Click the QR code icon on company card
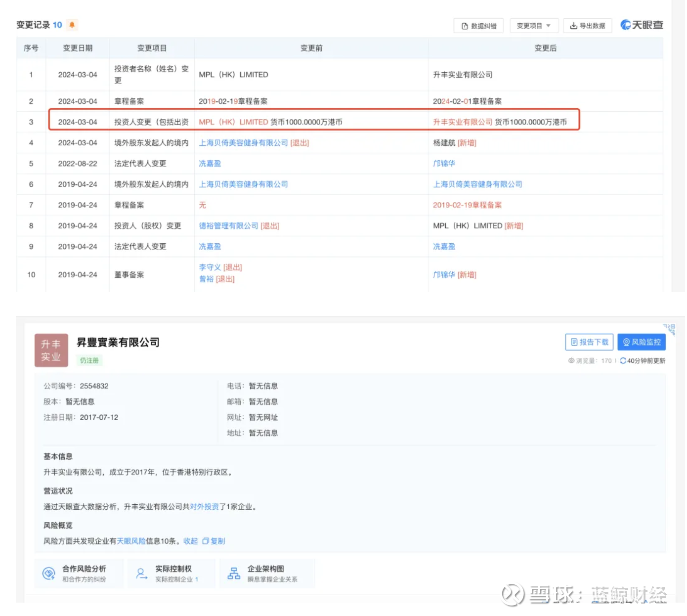This screenshot has height=616, width=687. 670,329
